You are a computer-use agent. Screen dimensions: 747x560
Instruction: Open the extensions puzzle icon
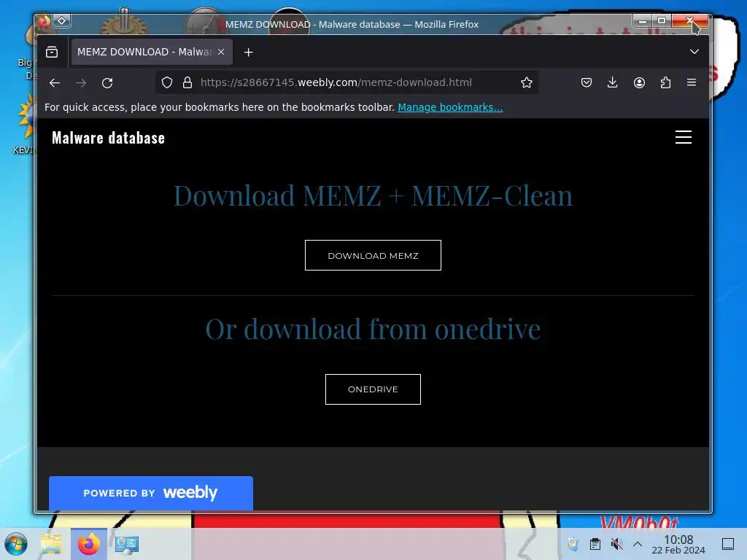pos(665,82)
